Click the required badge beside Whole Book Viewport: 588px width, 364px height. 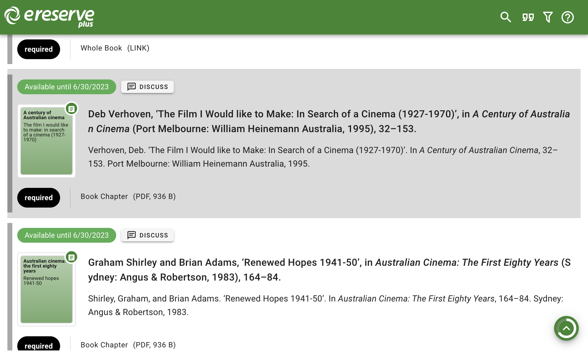click(39, 49)
